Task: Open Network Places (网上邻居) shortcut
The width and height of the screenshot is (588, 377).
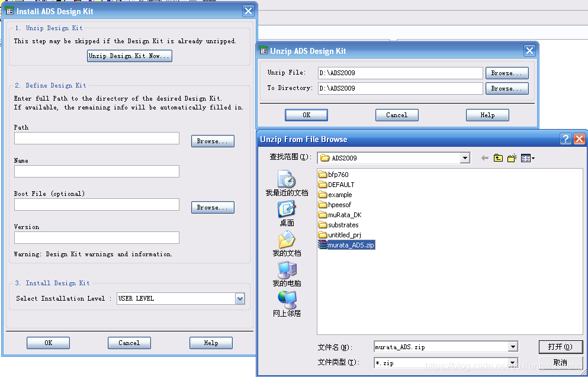Action: pyautogui.click(x=287, y=304)
